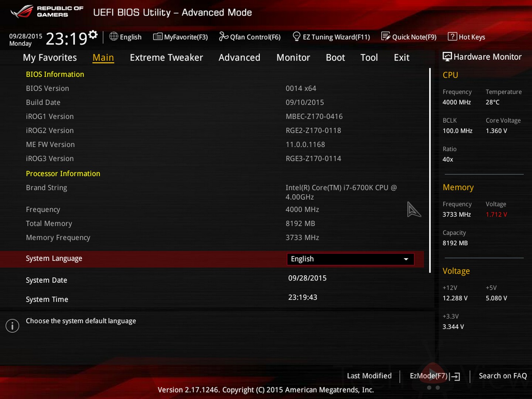
Task: Click the Republic of Gamers logo
Action: click(x=47, y=12)
